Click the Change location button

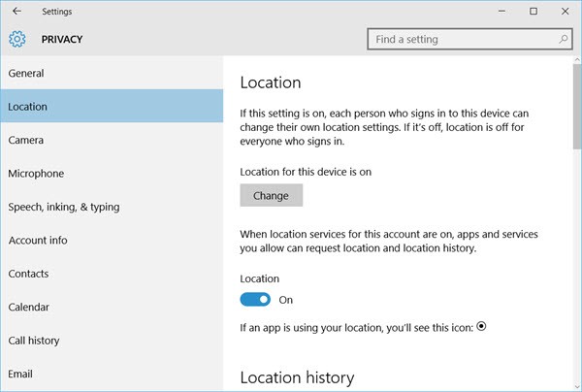tap(271, 195)
